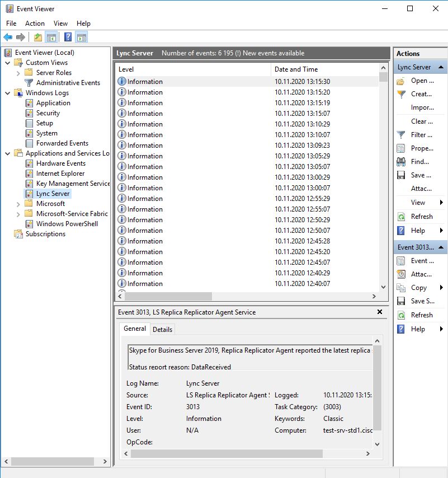The image size is (448, 478).
Task: Click Import Custom View action
Action: [x=422, y=107]
